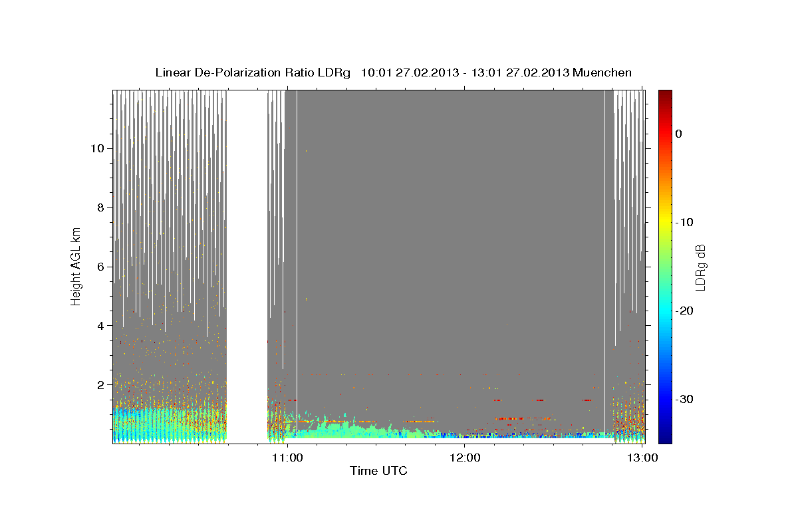This screenshot has height=532, width=798.
Task: Click the colorbar value '-30'
Action: pyautogui.click(x=685, y=400)
